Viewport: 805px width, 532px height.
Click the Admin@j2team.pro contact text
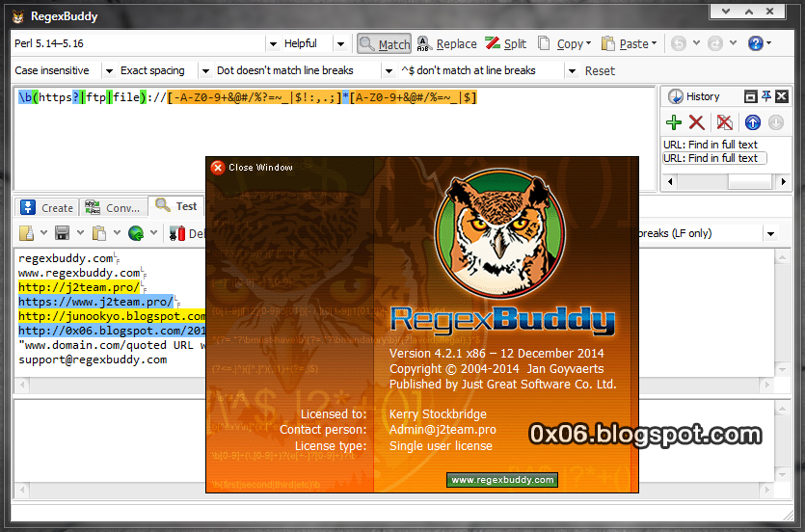443,430
